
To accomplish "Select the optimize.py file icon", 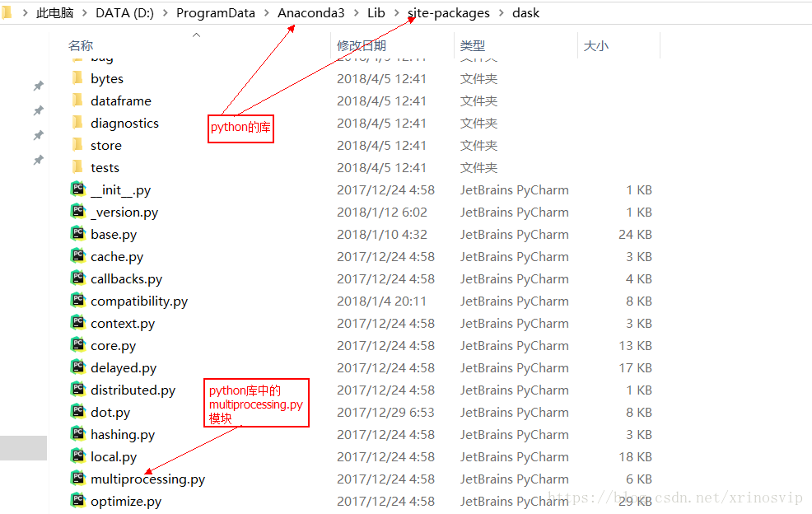I will 78,501.
